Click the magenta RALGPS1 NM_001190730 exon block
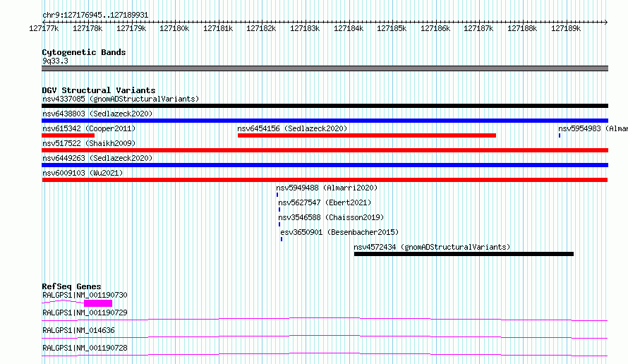This screenshot has height=364, width=628. tap(98, 303)
